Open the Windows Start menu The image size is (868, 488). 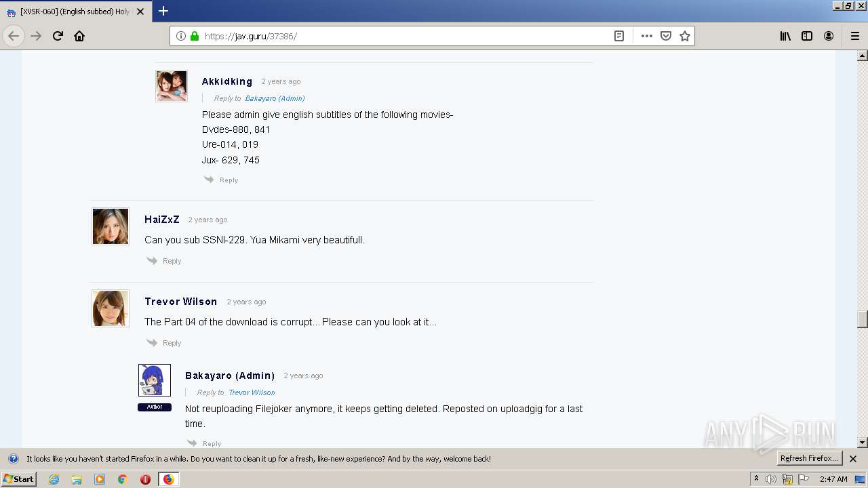pos(18,479)
